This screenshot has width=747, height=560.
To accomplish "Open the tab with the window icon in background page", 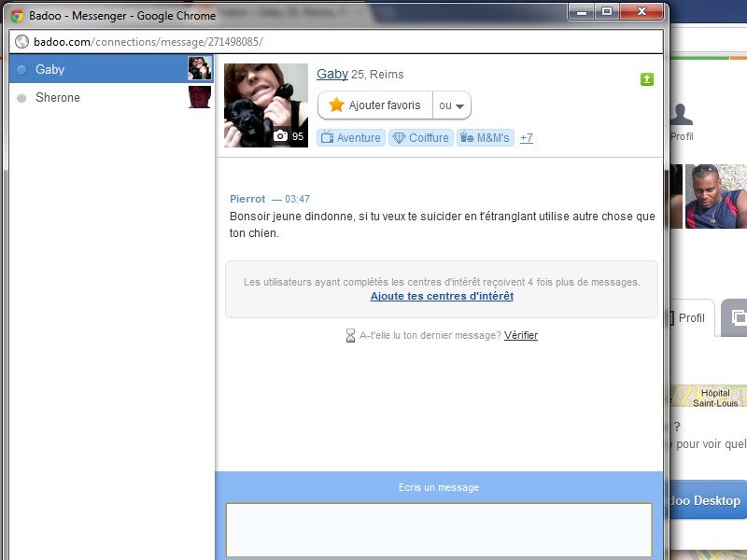I will pos(736,317).
